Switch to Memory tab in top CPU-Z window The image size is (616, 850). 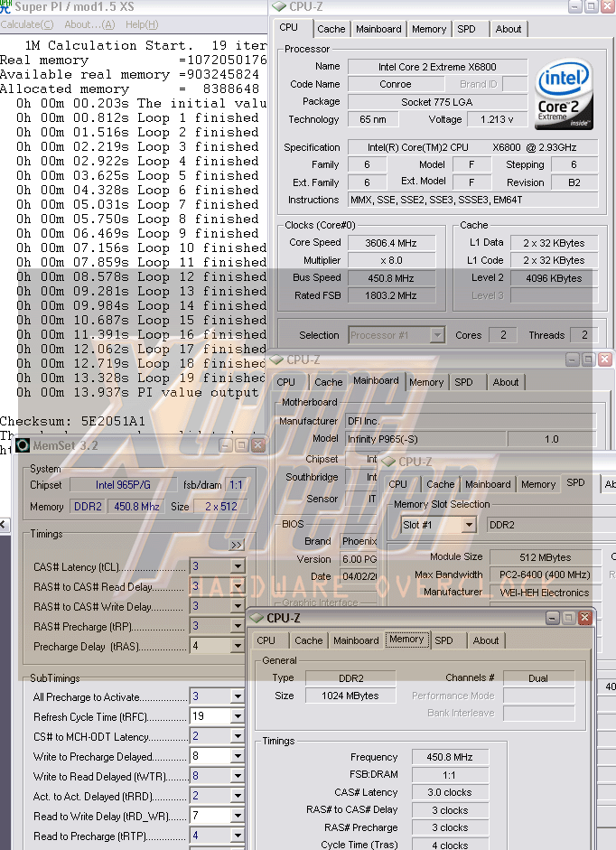pyautogui.click(x=429, y=29)
